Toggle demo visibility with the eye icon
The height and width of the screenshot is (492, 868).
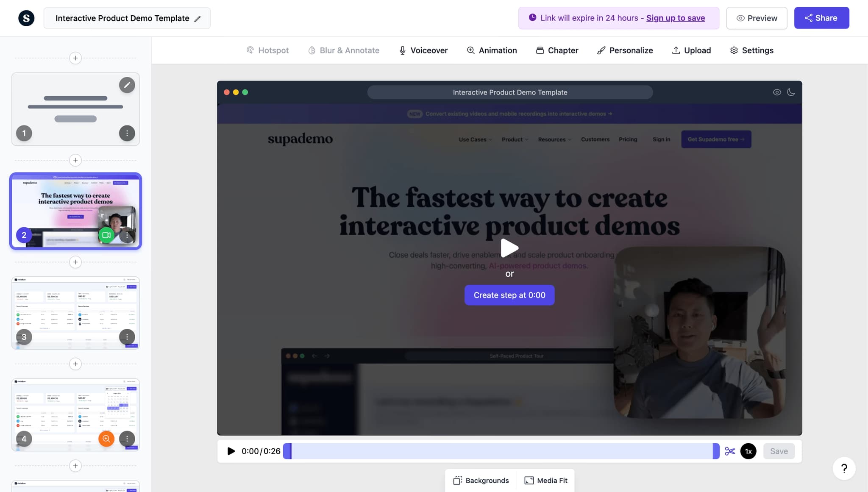click(777, 92)
